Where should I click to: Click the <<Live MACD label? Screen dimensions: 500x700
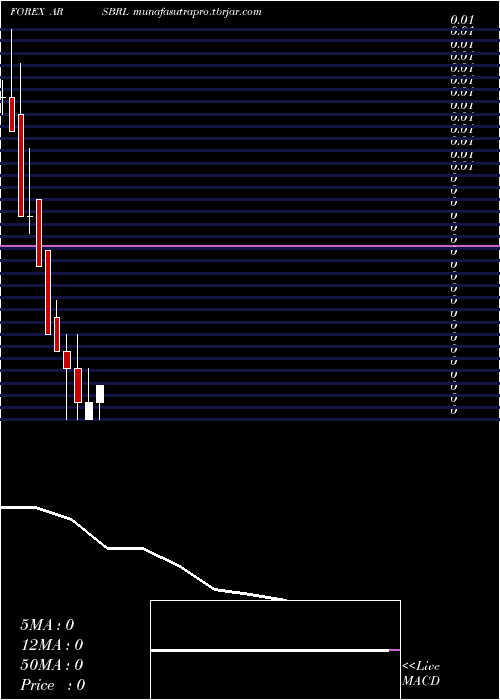[421, 674]
